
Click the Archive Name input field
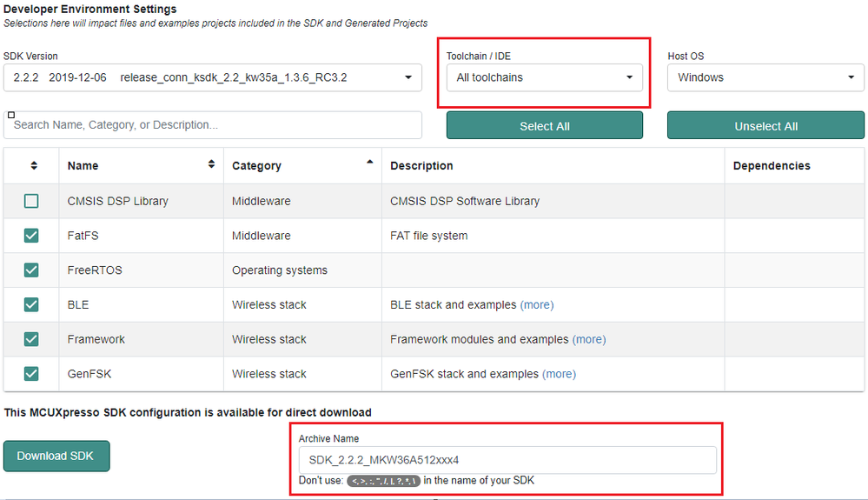(507, 460)
